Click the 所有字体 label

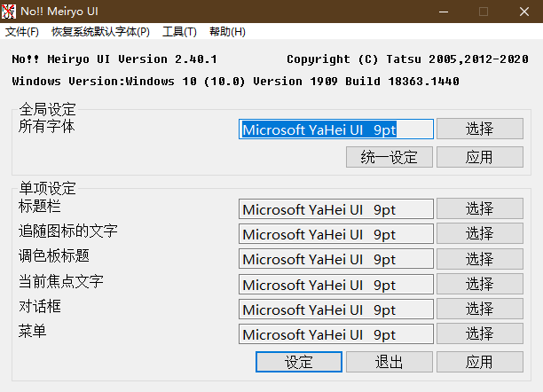[x=46, y=126]
